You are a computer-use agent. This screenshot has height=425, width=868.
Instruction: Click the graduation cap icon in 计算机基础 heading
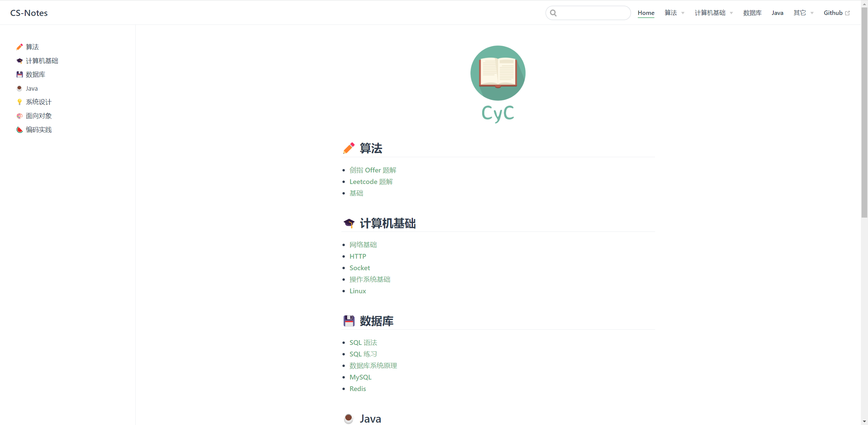(349, 223)
